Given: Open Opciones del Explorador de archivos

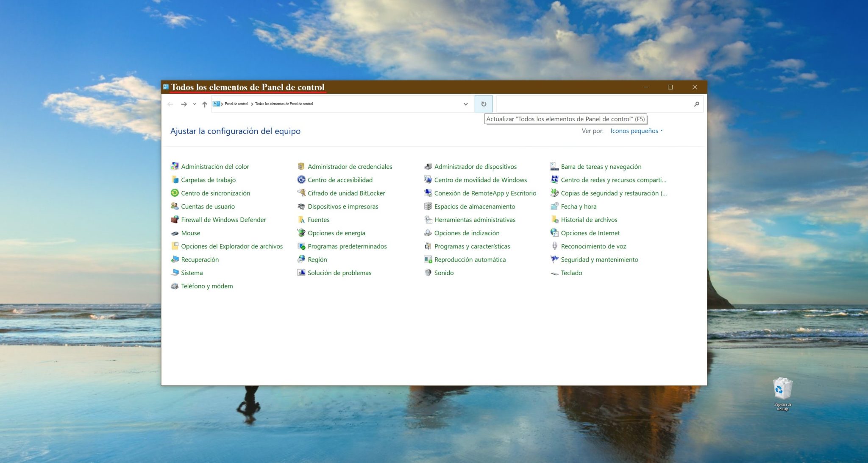Looking at the screenshot, I should pyautogui.click(x=232, y=246).
